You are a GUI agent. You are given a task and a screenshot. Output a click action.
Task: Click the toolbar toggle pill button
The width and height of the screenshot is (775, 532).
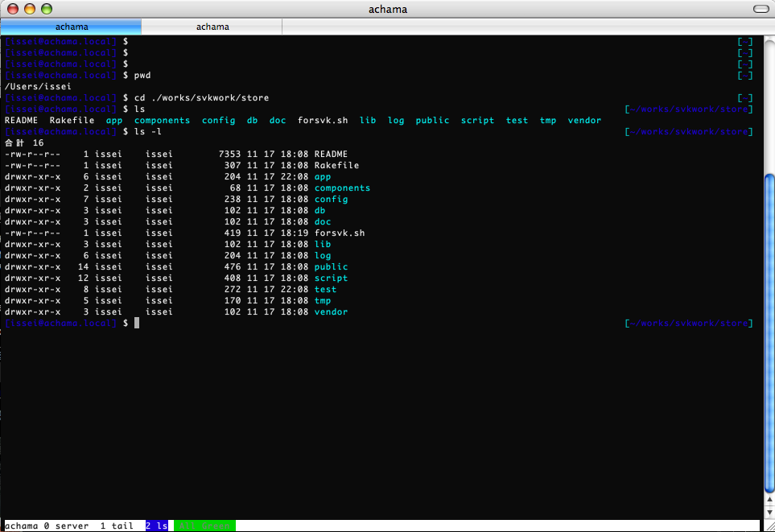(761, 9)
